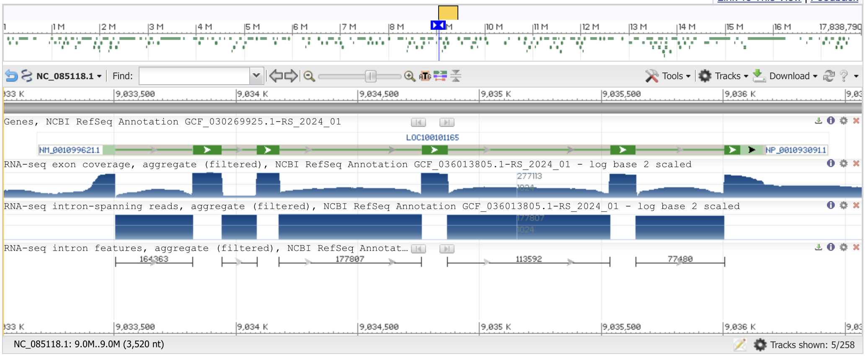Download data from RNA-seq intron features track
The height and width of the screenshot is (359, 868).
tap(818, 247)
